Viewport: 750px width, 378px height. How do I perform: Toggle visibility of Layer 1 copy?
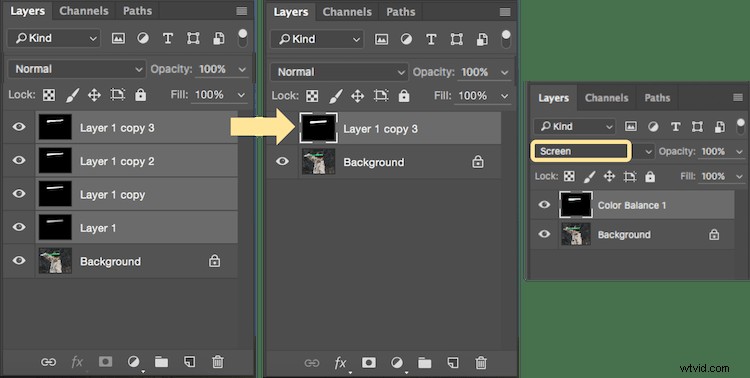[19, 193]
